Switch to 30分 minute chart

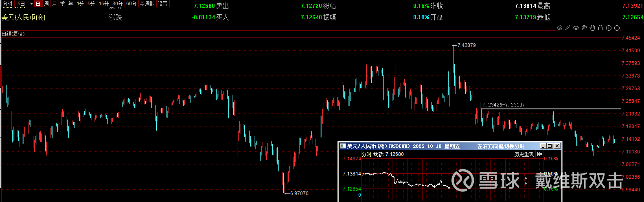pos(117,4)
